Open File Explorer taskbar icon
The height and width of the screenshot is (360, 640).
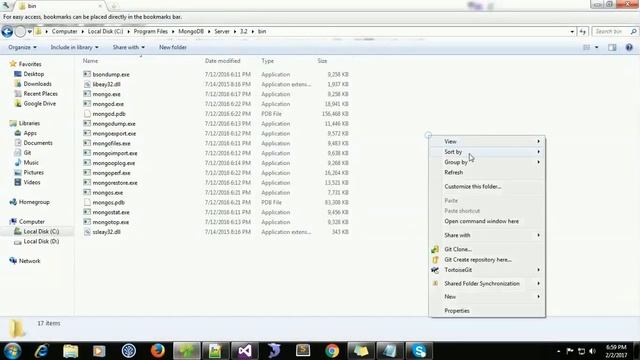[x=71, y=351]
